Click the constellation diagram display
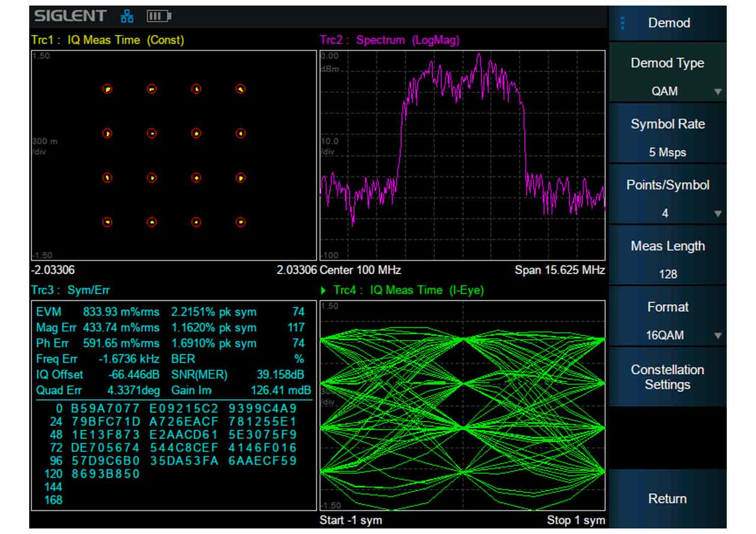Viewport: 756px width, 534px height. tap(174, 155)
